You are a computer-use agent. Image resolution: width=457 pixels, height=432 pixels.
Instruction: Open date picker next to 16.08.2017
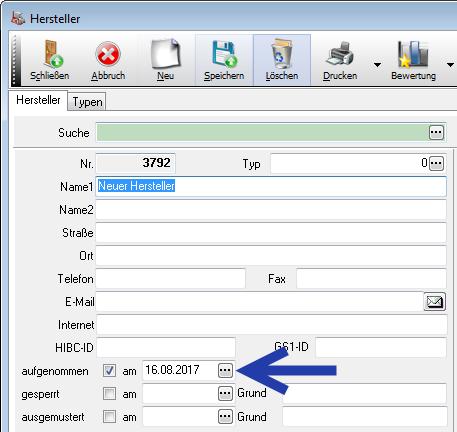225,370
